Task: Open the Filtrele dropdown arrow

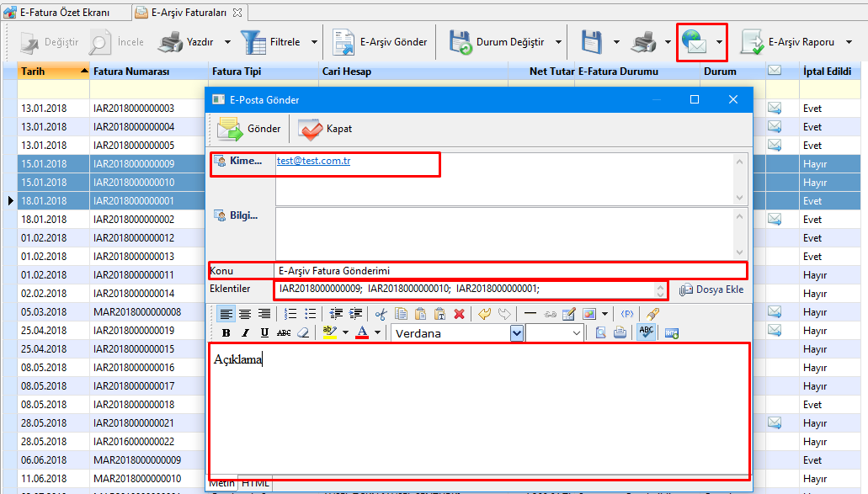Action: pyautogui.click(x=315, y=42)
